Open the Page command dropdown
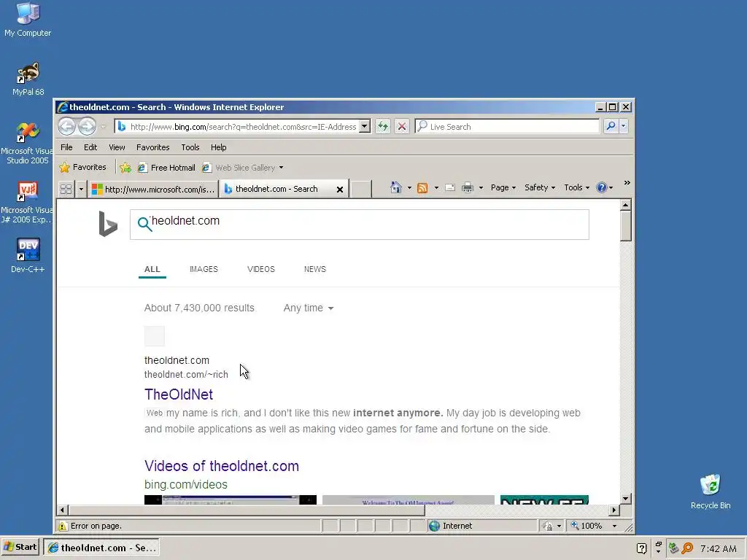The height and width of the screenshot is (560, 747). click(503, 187)
